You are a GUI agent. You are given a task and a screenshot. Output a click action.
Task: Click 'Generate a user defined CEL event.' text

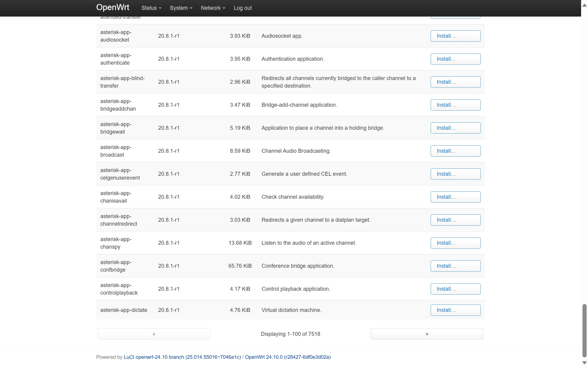click(304, 174)
